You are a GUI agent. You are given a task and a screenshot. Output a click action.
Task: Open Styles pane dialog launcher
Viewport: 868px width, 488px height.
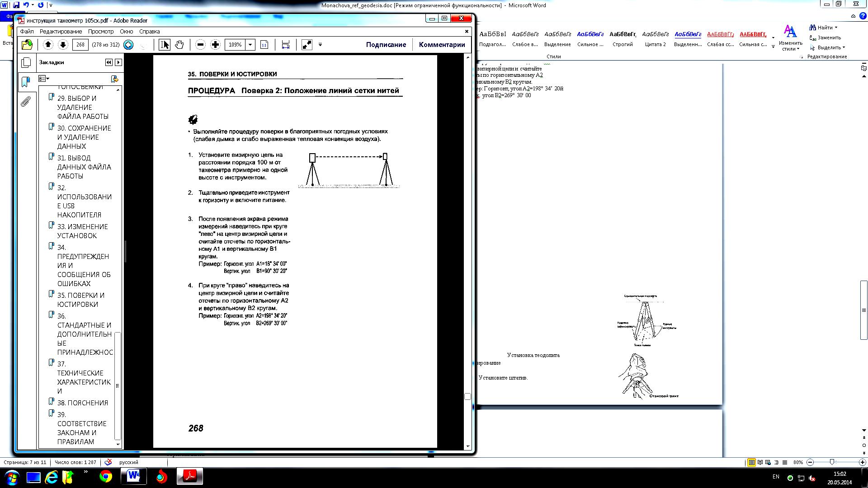(x=802, y=57)
